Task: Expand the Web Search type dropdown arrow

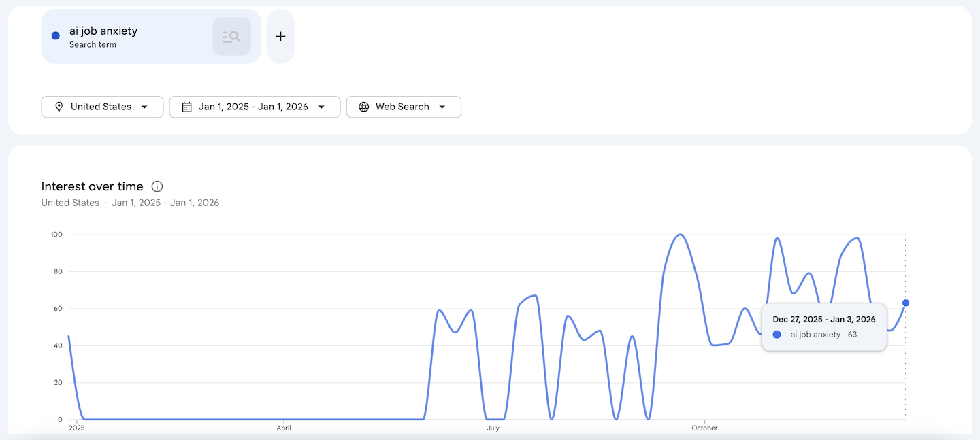Action: click(x=442, y=107)
